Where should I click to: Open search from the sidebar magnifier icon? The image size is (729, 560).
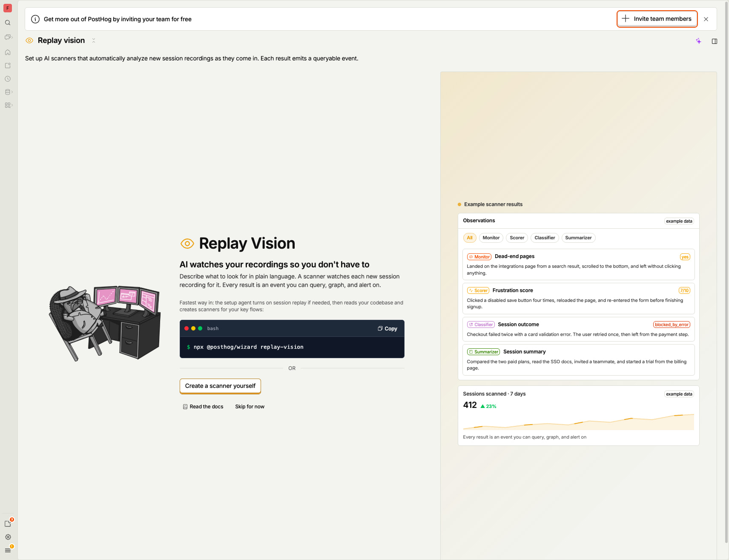[x=8, y=23]
